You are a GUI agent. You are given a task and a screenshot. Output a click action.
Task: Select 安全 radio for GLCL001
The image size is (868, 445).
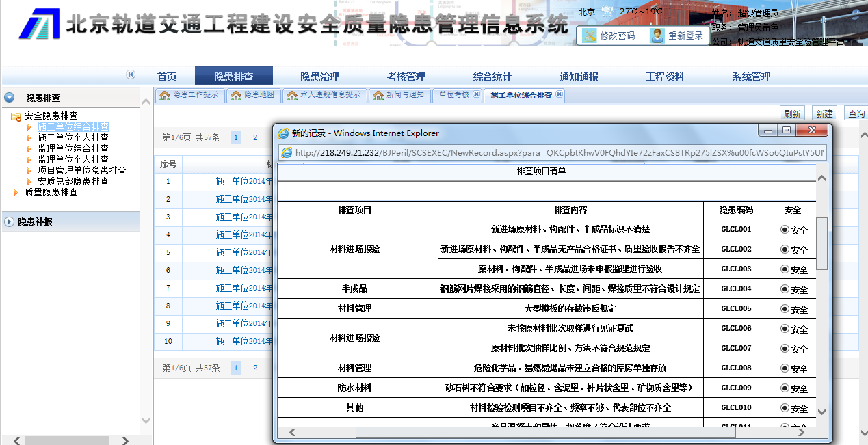pyautogui.click(x=785, y=230)
